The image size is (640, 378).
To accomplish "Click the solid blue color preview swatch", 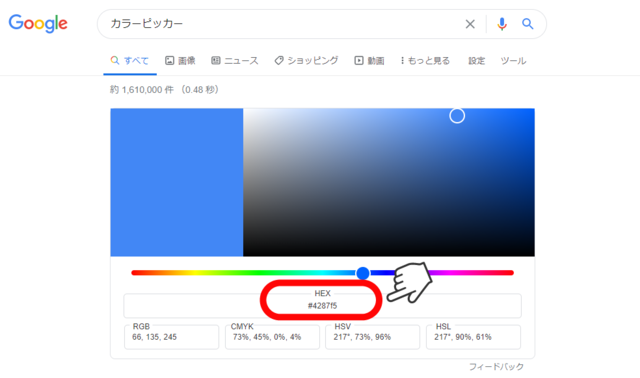I will coord(177,182).
